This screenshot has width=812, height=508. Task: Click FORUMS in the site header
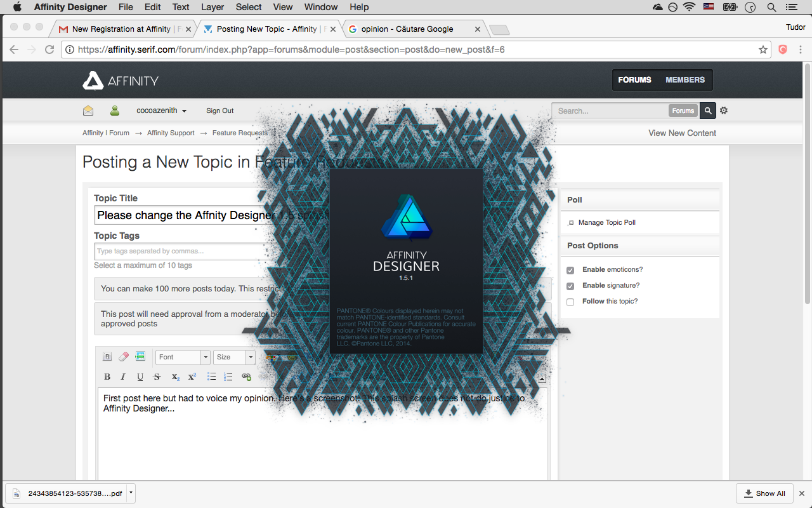coord(634,80)
